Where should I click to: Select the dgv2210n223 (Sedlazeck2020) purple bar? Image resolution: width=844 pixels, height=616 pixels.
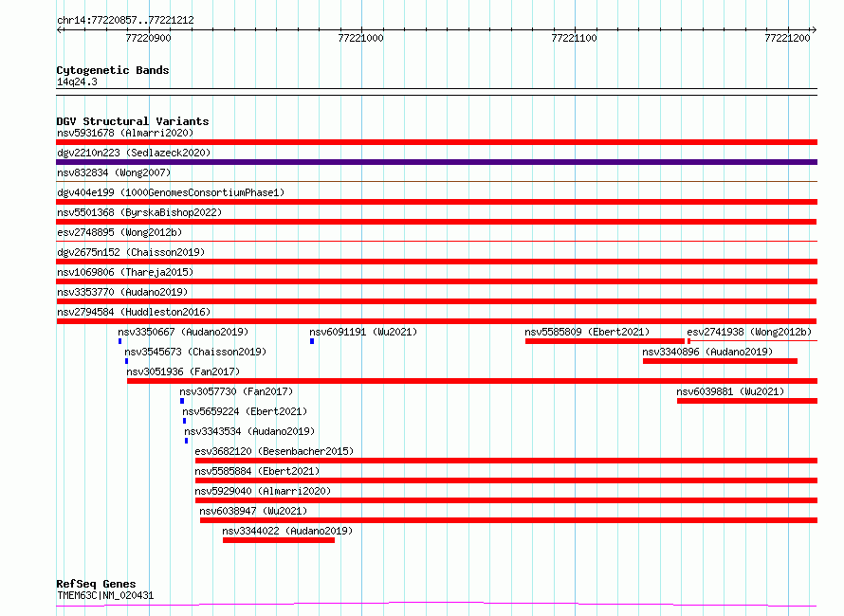pyautogui.click(x=436, y=162)
